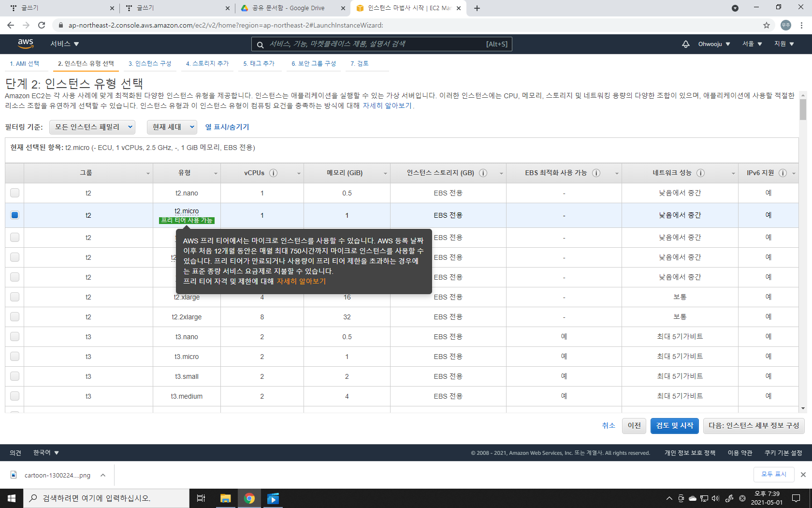Open Chrome profile avatar
This screenshot has height=508, width=812.
786,25
